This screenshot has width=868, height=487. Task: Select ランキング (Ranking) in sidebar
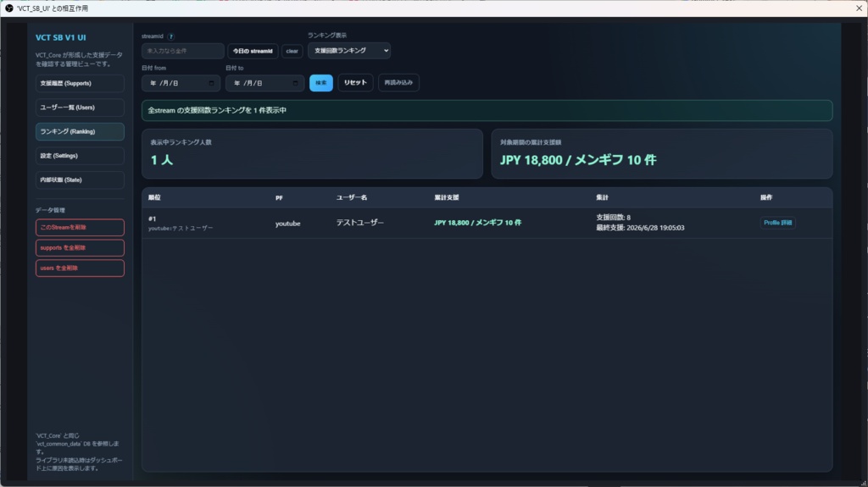(x=80, y=132)
